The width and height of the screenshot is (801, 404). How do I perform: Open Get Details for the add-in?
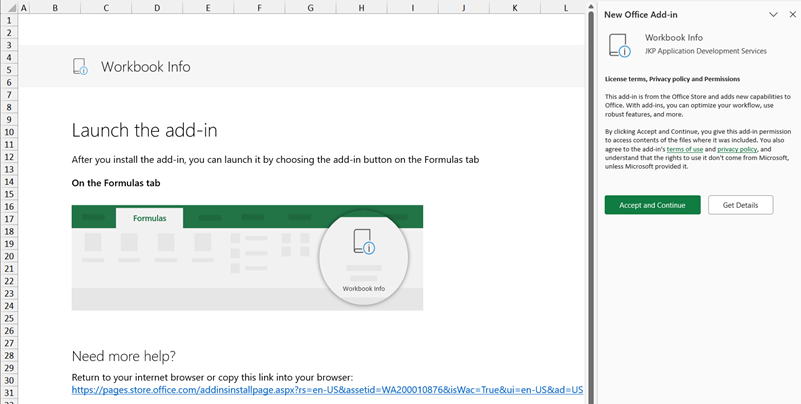(740, 205)
